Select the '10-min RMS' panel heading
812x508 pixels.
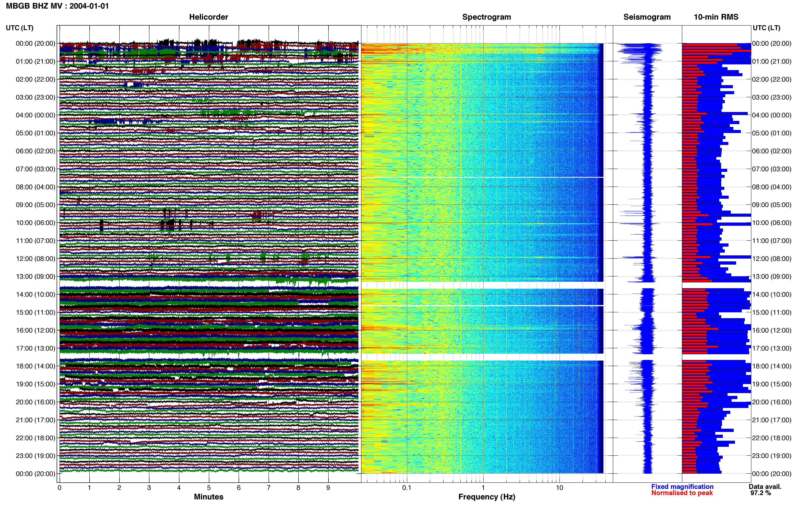coord(716,17)
